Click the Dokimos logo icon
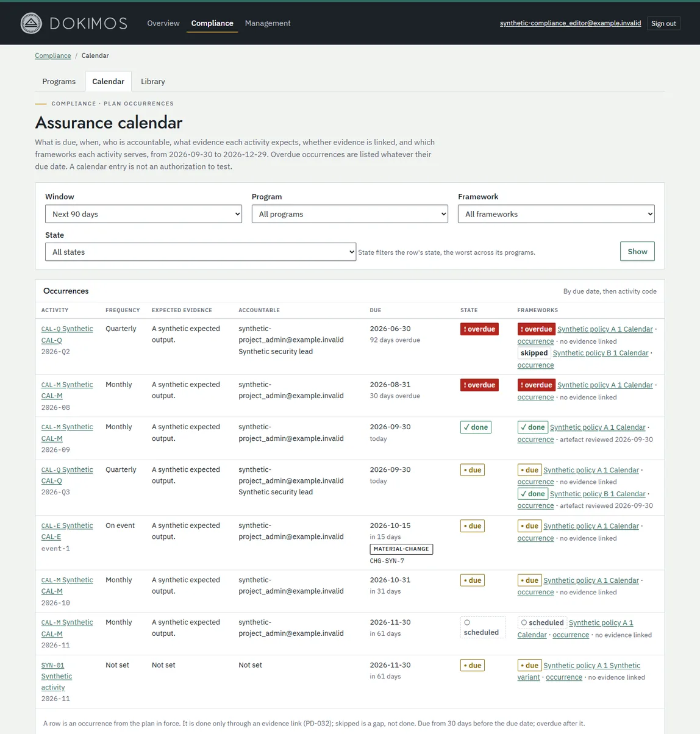 pos(31,23)
